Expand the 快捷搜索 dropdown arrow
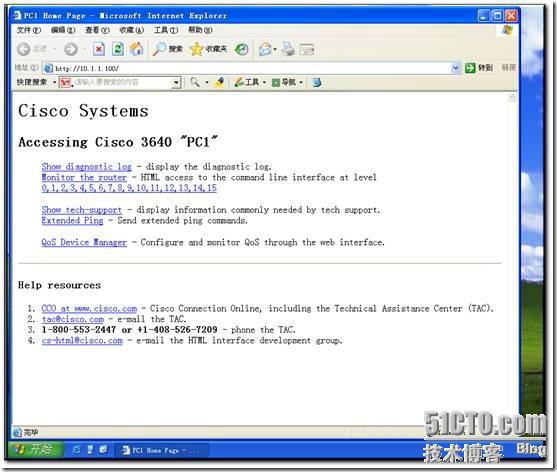The width and height of the screenshot is (557, 472). coord(55,82)
